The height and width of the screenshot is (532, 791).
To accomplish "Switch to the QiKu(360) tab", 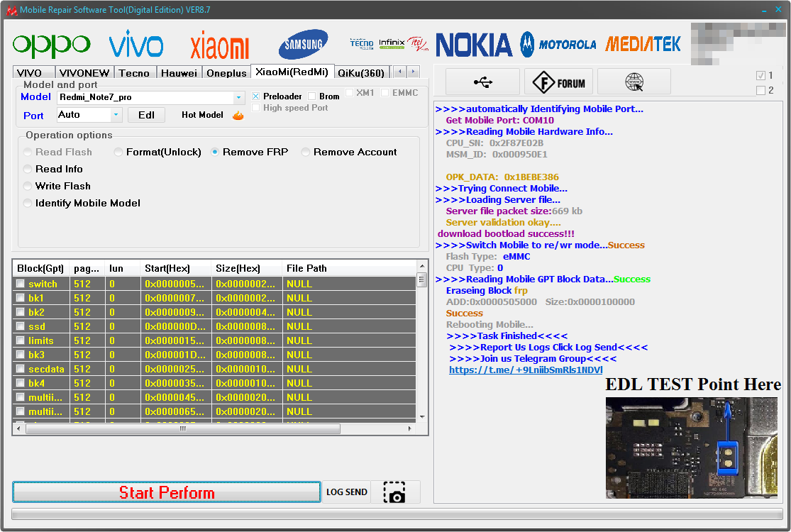I will pos(361,72).
